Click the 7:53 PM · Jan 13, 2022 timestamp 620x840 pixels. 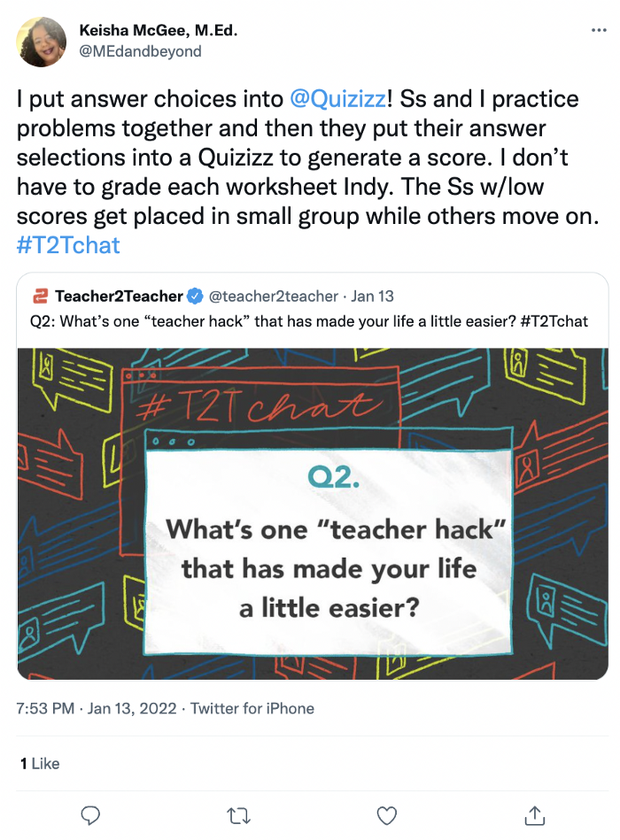point(98,708)
